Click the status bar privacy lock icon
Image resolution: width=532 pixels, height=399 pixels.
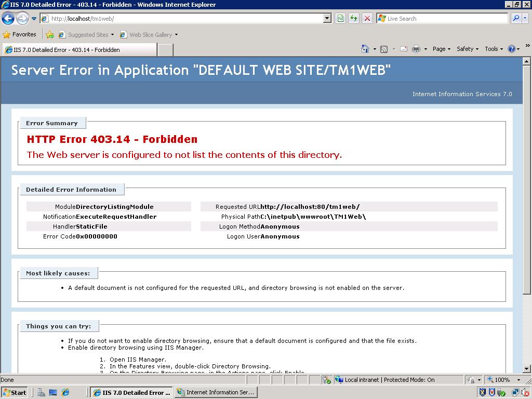click(471, 380)
